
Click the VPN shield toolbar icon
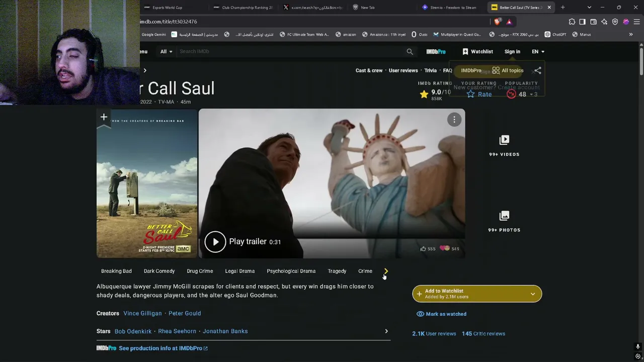click(615, 22)
